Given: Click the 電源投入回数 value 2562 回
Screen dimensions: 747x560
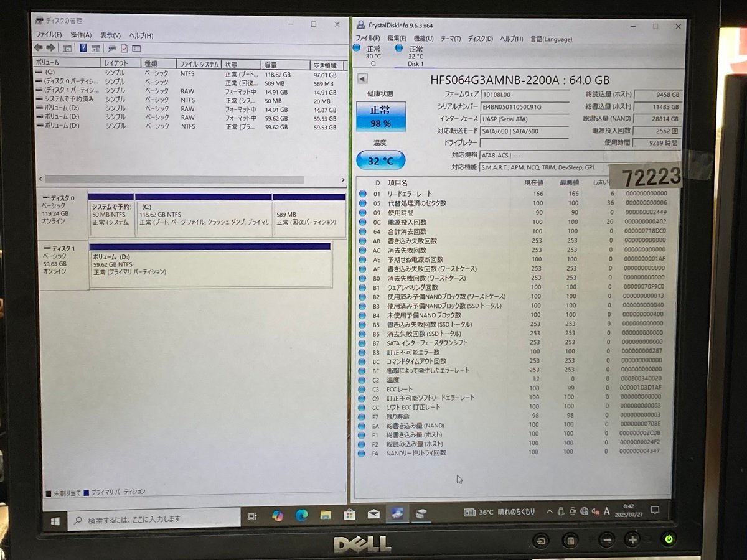Looking at the screenshot, I should pos(657,131).
